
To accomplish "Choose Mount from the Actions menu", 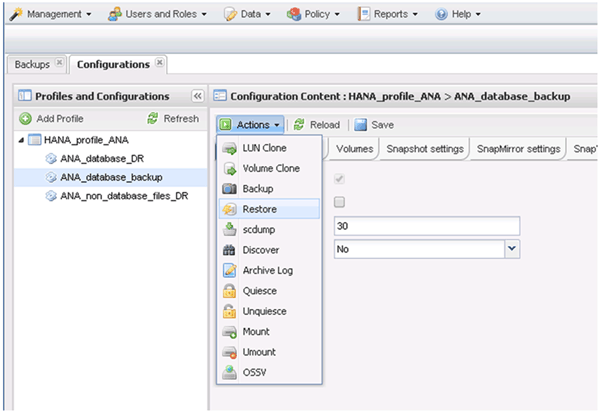I will coord(269,331).
